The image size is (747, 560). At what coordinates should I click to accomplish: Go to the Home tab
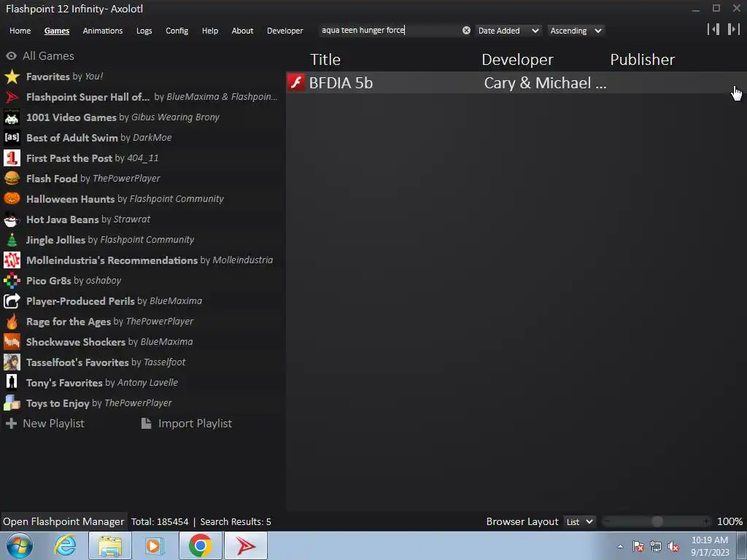tap(20, 31)
